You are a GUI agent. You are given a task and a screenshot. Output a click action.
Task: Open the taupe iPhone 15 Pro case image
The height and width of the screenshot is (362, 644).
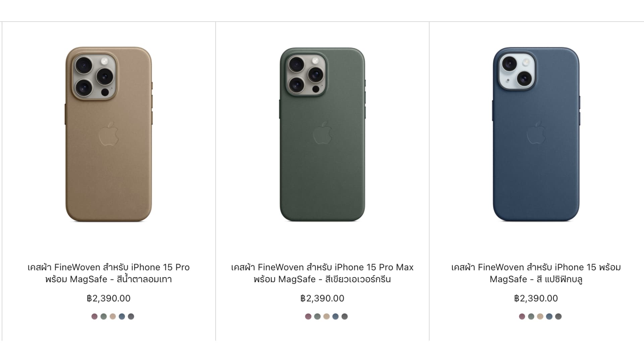108,134
